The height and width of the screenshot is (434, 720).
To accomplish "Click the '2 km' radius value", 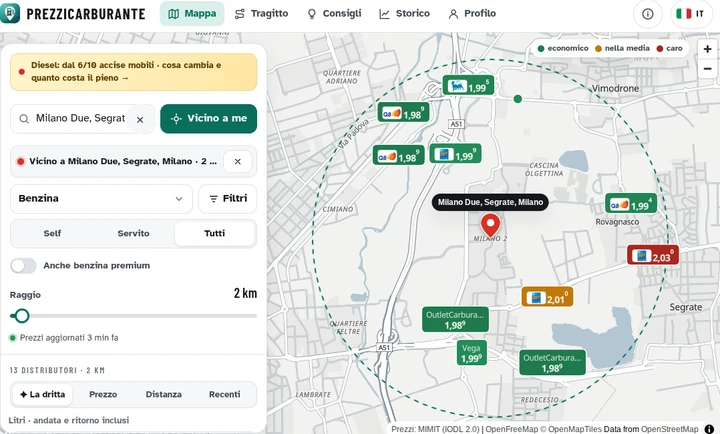I will tap(245, 293).
